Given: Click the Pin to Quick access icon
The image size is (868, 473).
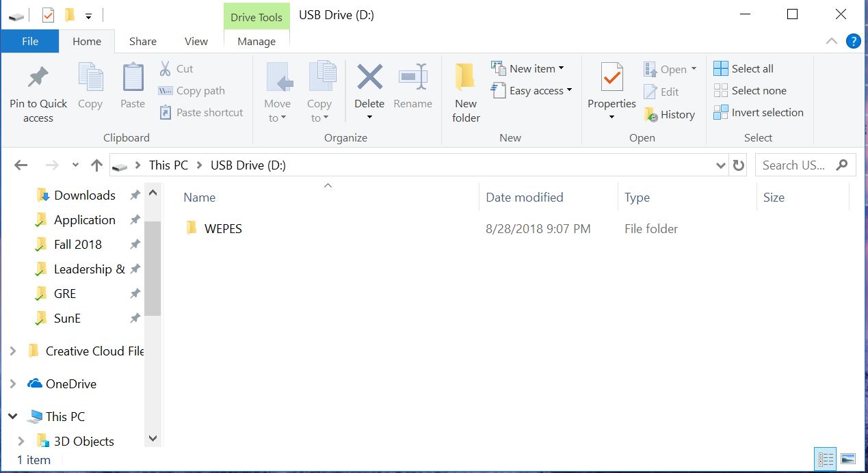Looking at the screenshot, I should [x=38, y=78].
